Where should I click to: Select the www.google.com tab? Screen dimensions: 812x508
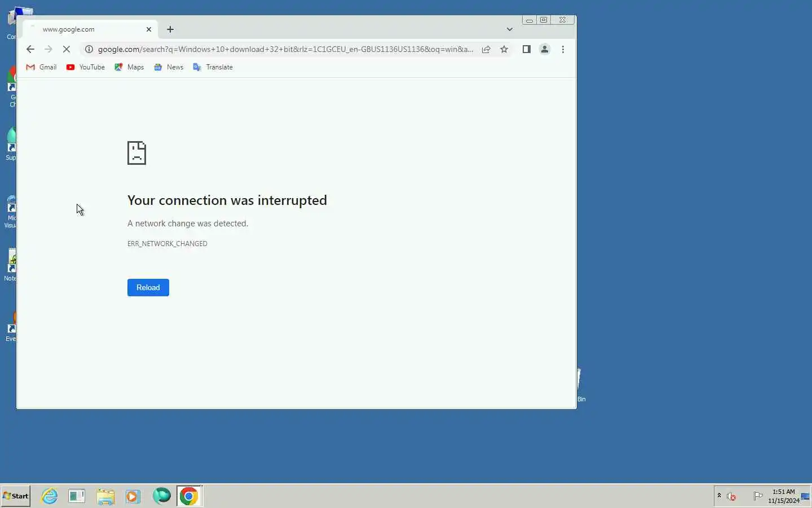(90, 29)
